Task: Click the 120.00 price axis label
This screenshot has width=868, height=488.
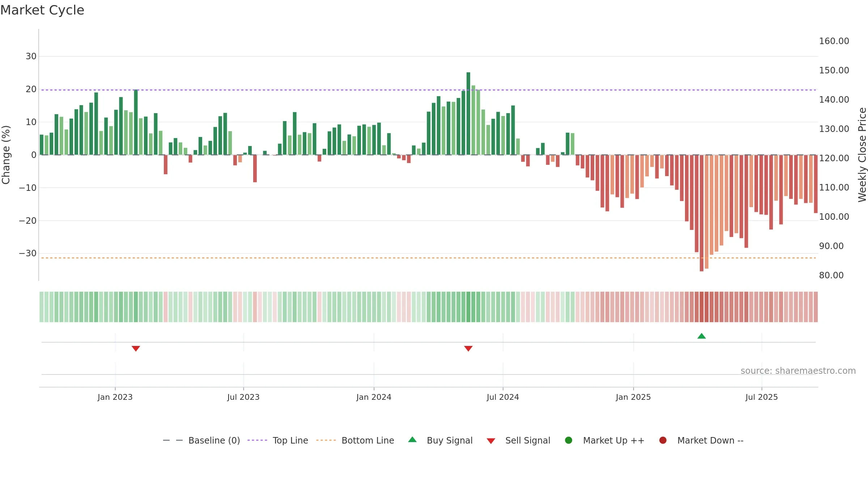Action: 834,158
